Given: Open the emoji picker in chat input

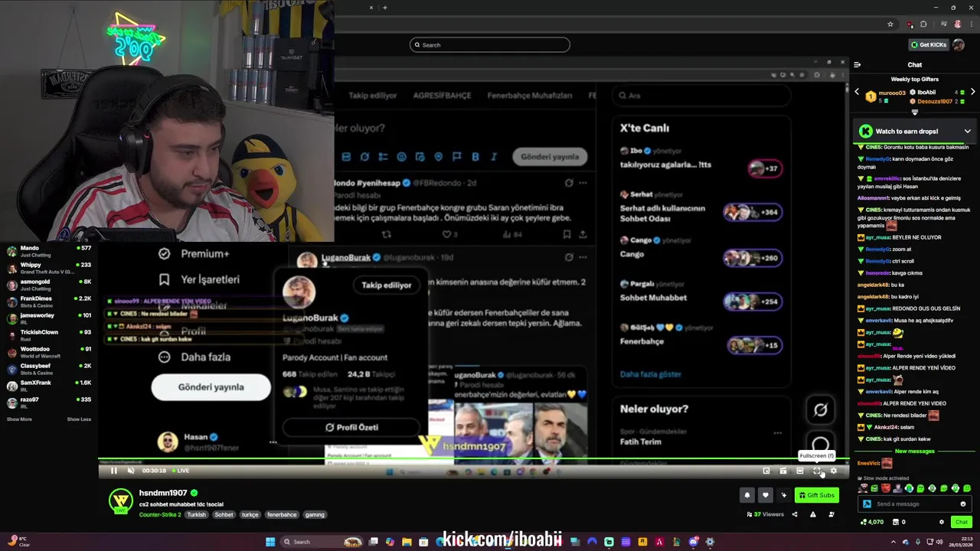Looking at the screenshot, I should tap(963, 504).
